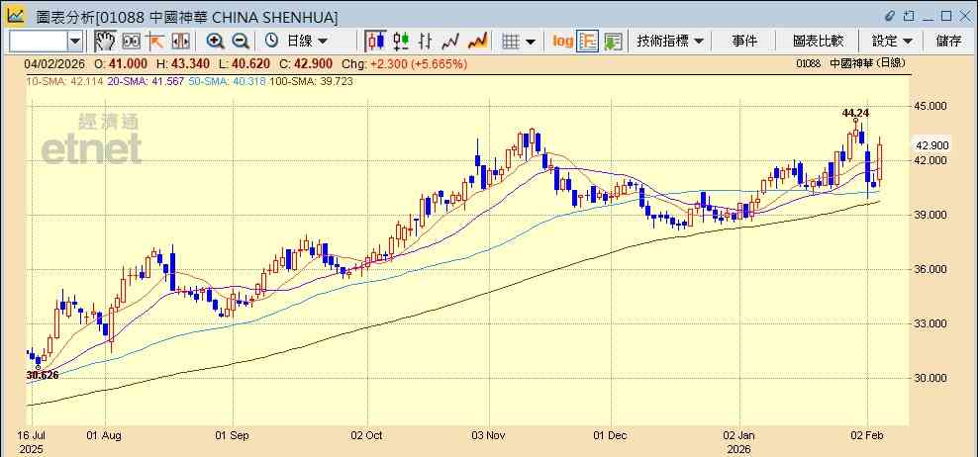Open the 日線 period dropdown
The image size is (980, 457).
[x=307, y=42]
